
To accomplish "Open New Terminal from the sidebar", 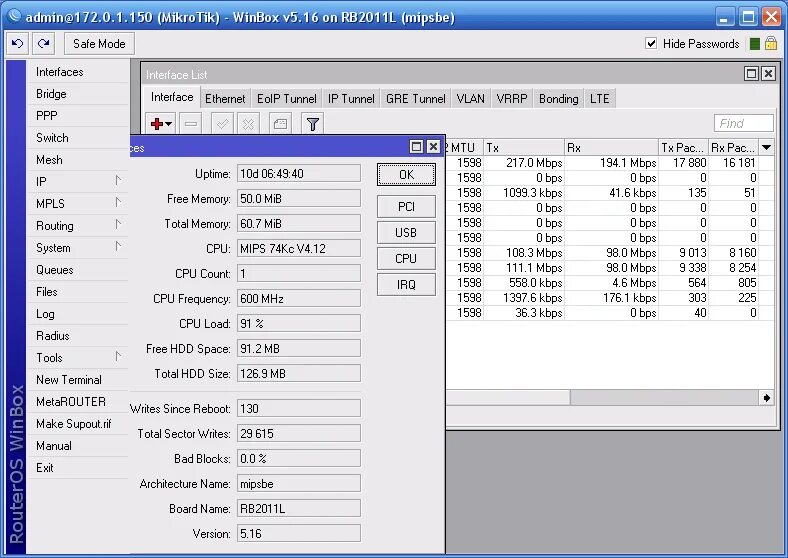I will [77, 380].
